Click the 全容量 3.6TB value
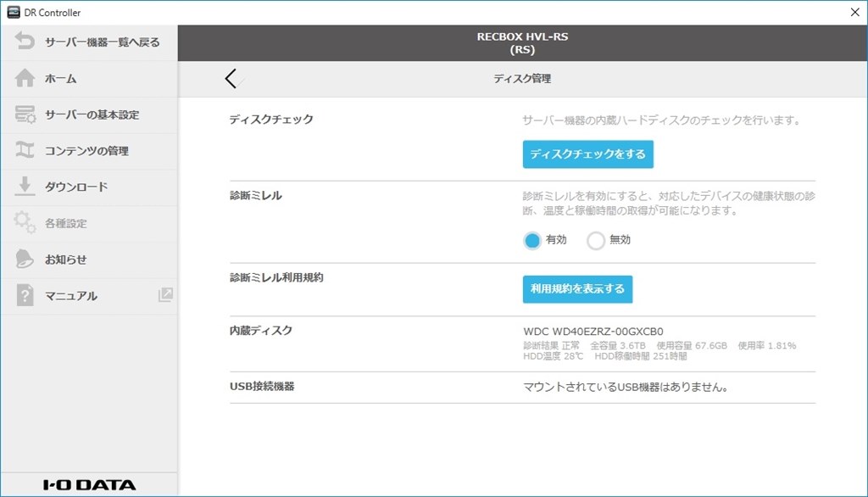Screen dimensions: 868x497 tap(617, 345)
